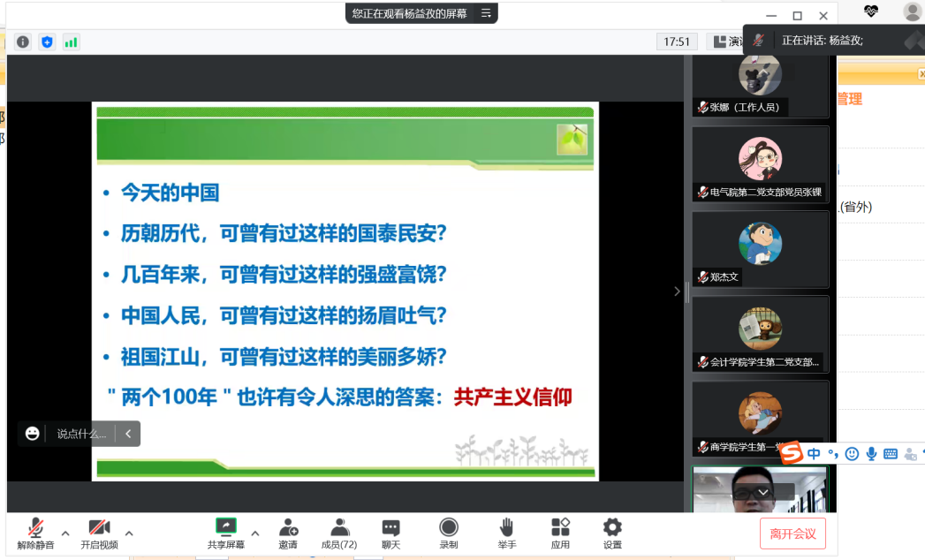This screenshot has height=560, width=925.
Task: Expand share screen options arrow
Action: [255, 534]
